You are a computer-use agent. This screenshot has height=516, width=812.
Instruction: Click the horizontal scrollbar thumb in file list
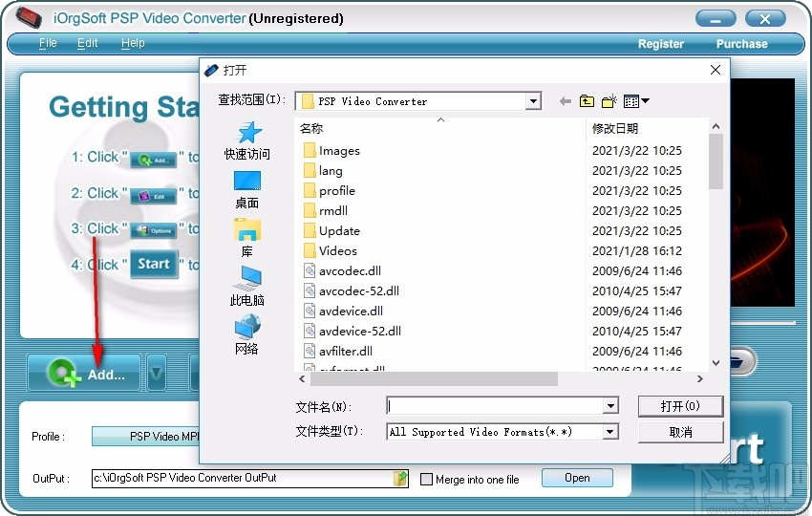point(434,378)
